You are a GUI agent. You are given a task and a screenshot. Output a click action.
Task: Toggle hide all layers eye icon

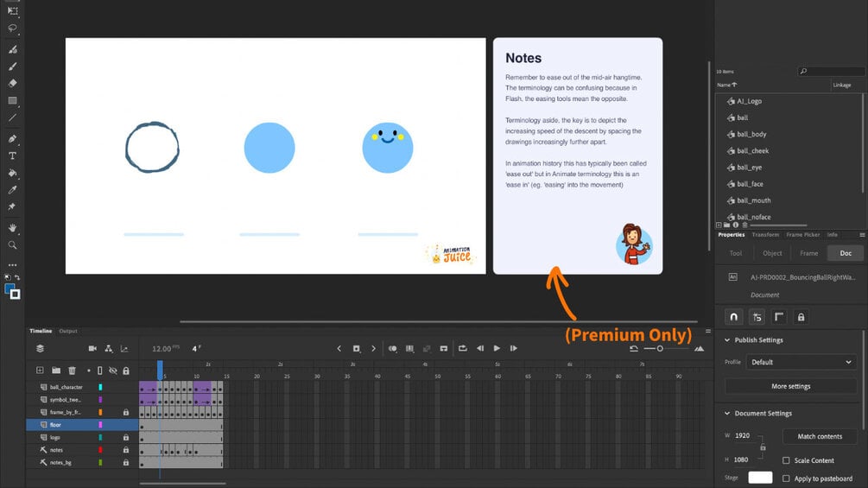(113, 371)
